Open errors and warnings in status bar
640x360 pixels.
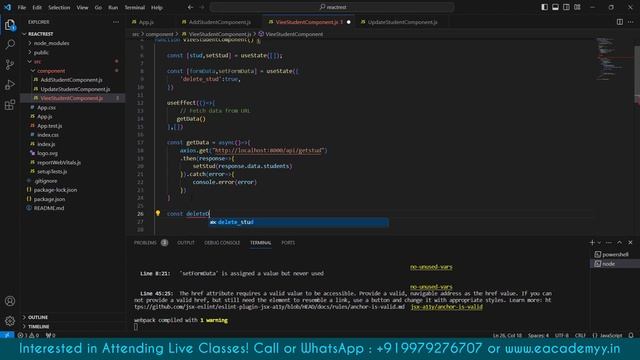[x=28, y=335]
